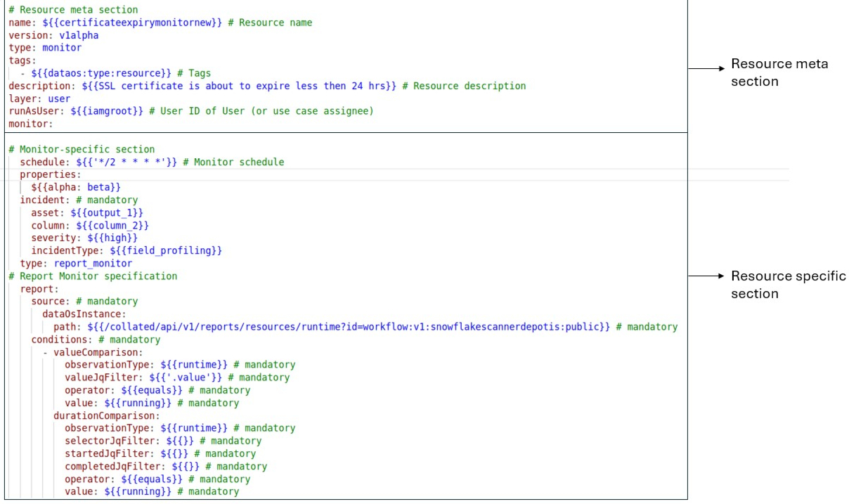Click the 'tags:' key
The height and width of the screenshot is (504, 849).
coord(22,60)
